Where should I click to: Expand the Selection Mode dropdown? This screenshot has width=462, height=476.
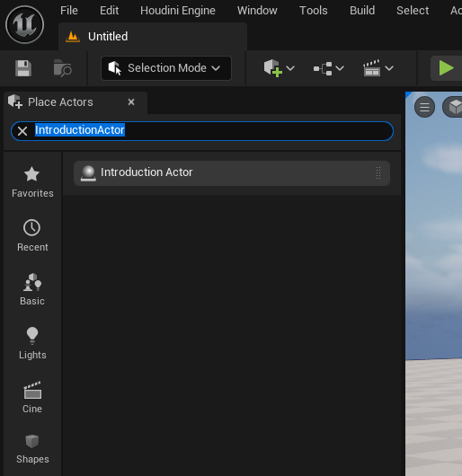(x=166, y=68)
